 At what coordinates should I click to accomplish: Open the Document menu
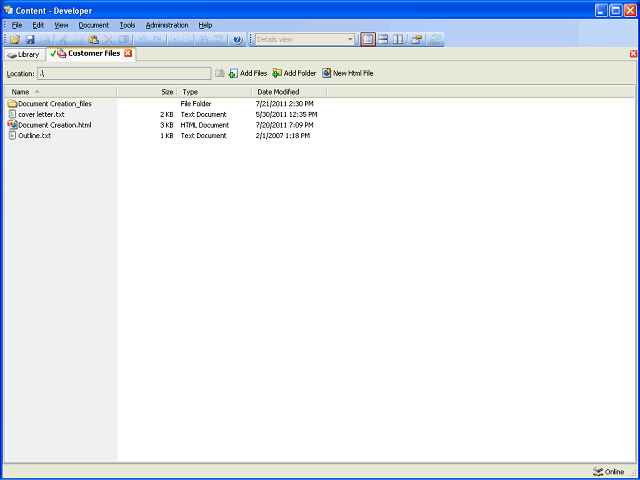[x=94, y=25]
